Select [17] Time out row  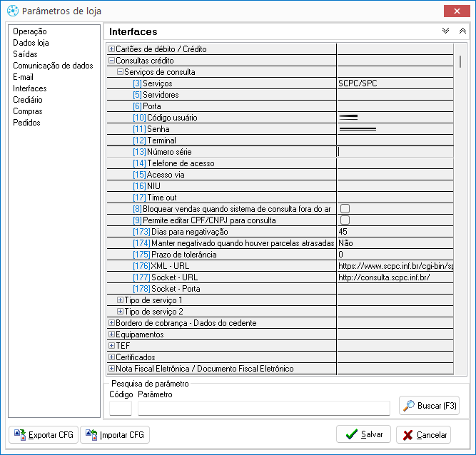(221, 198)
